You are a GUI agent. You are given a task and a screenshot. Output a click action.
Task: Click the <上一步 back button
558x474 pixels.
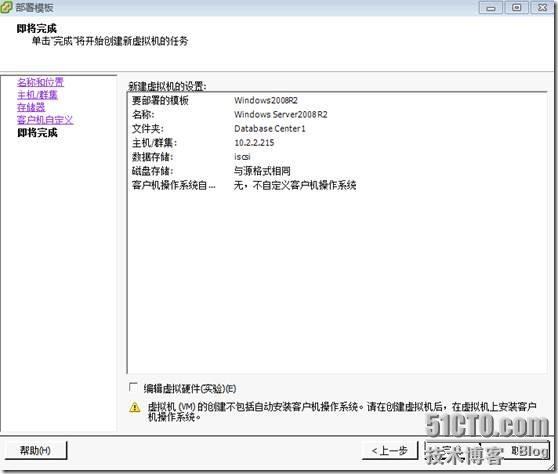[x=390, y=451]
